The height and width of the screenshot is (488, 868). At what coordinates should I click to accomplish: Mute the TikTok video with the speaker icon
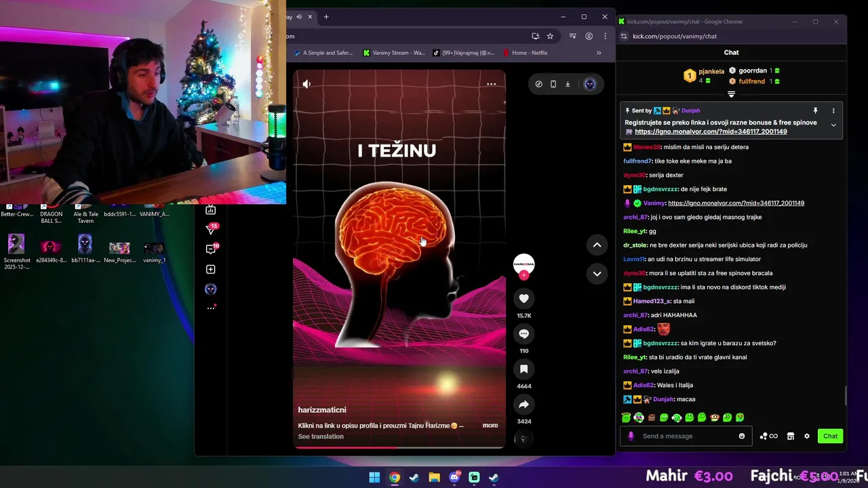307,84
